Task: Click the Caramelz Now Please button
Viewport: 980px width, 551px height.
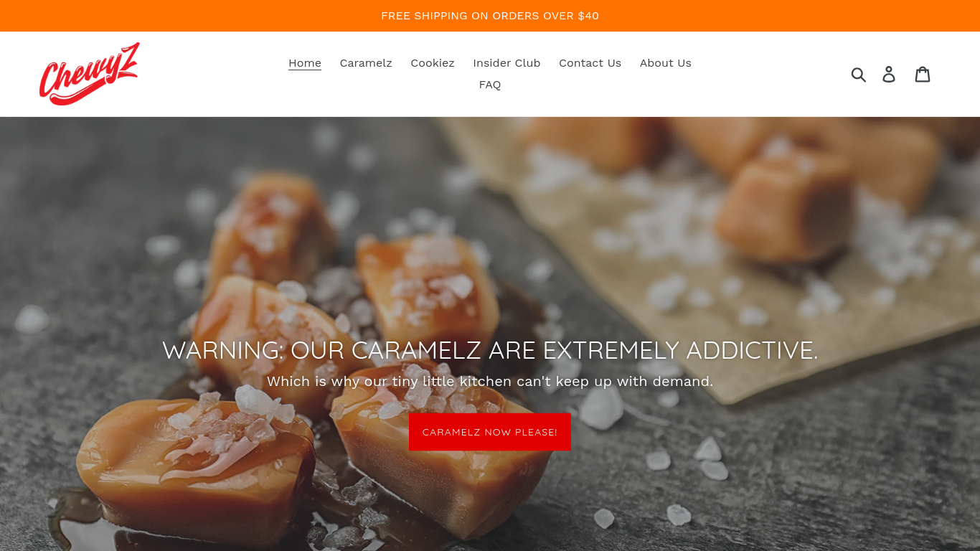Action: point(490,432)
